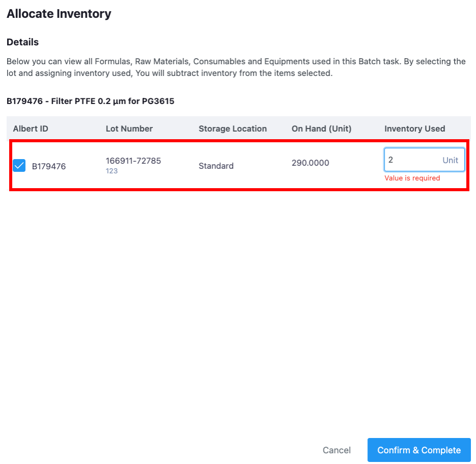
Task: Select the Standard storage location cell
Action: [216, 166]
